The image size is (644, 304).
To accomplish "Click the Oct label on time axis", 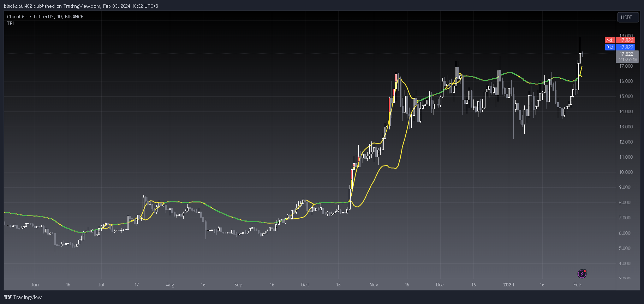I will click(305, 285).
